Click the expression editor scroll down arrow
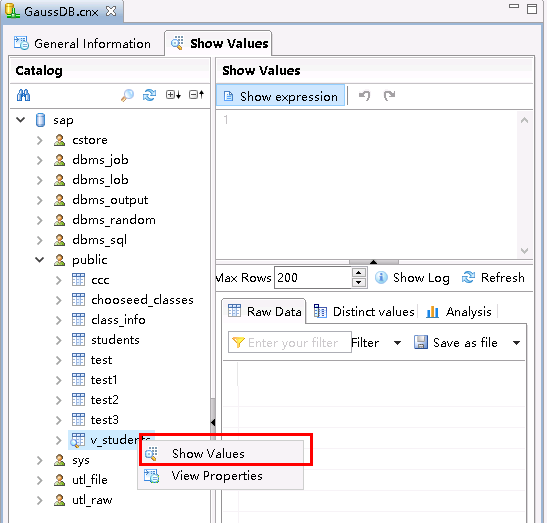This screenshot has width=547, height=523. tap(524, 251)
